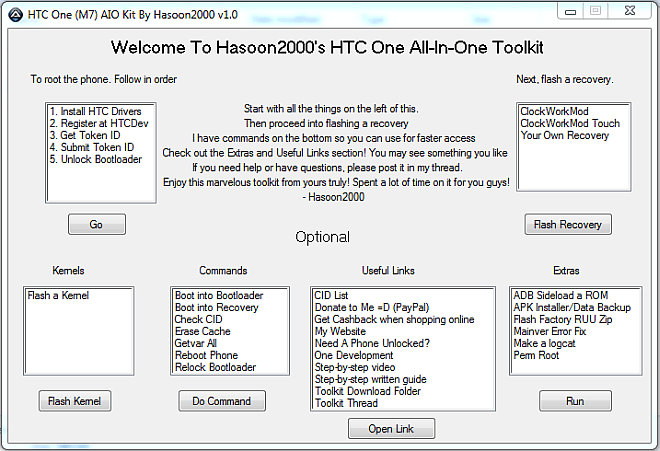Select 'Need A Phone Unlocked?' entry
The height and width of the screenshot is (451, 660).
point(372,343)
